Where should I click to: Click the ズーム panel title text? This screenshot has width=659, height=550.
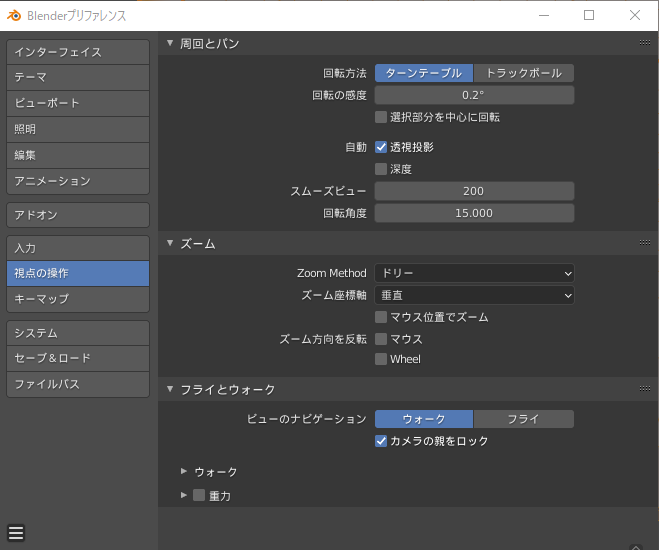tap(198, 243)
